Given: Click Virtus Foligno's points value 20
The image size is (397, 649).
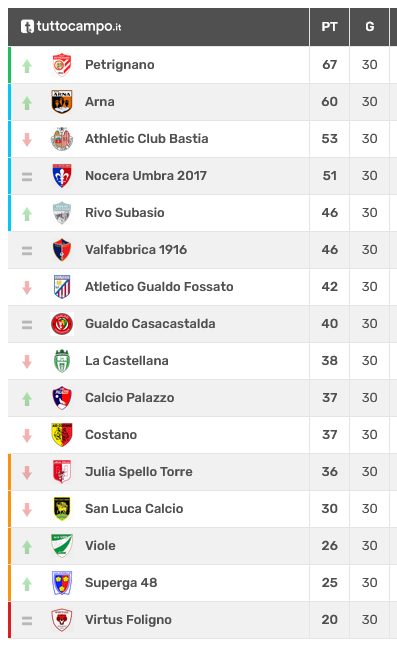Looking at the screenshot, I should coord(330,620).
